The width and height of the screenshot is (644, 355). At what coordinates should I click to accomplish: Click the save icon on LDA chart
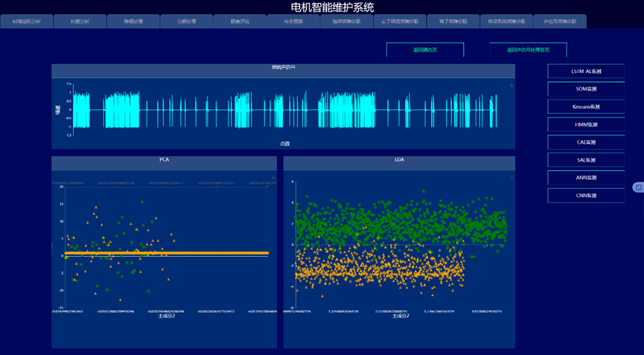511,177
